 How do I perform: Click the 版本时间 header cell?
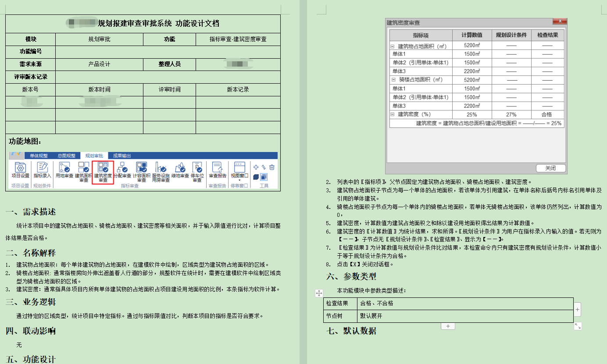tap(99, 89)
